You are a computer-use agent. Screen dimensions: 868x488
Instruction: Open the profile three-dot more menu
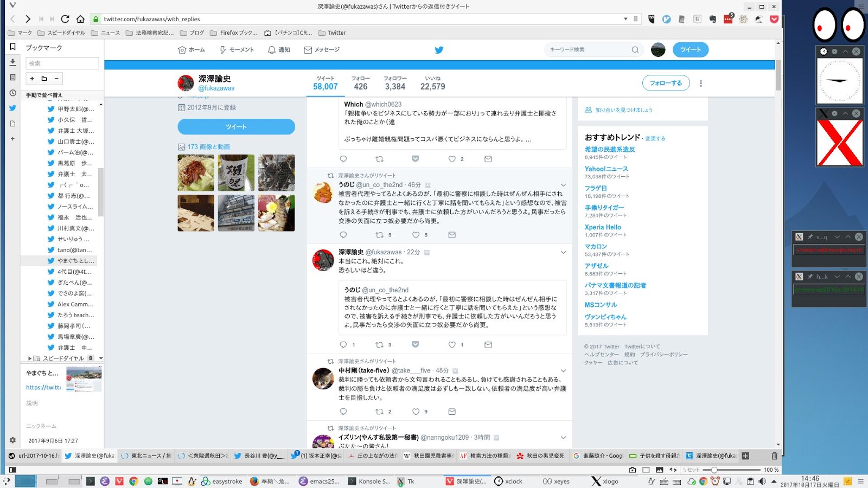point(701,83)
